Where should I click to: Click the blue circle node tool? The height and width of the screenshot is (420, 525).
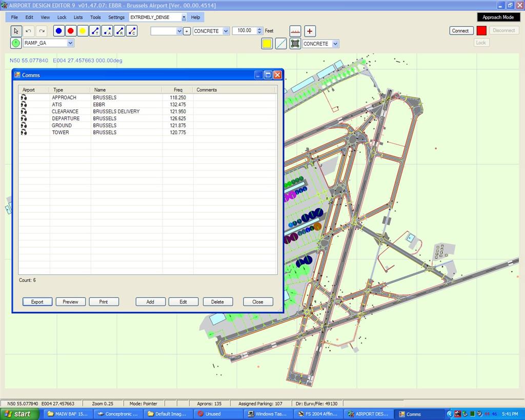[58, 31]
